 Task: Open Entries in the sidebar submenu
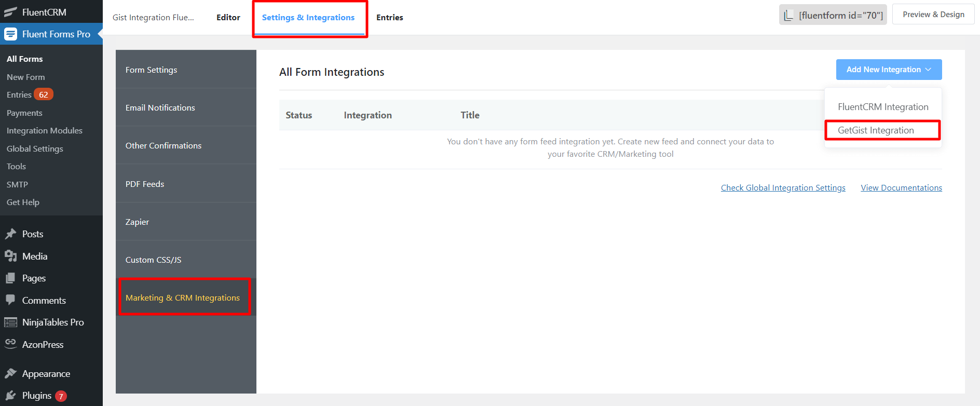pos(19,95)
